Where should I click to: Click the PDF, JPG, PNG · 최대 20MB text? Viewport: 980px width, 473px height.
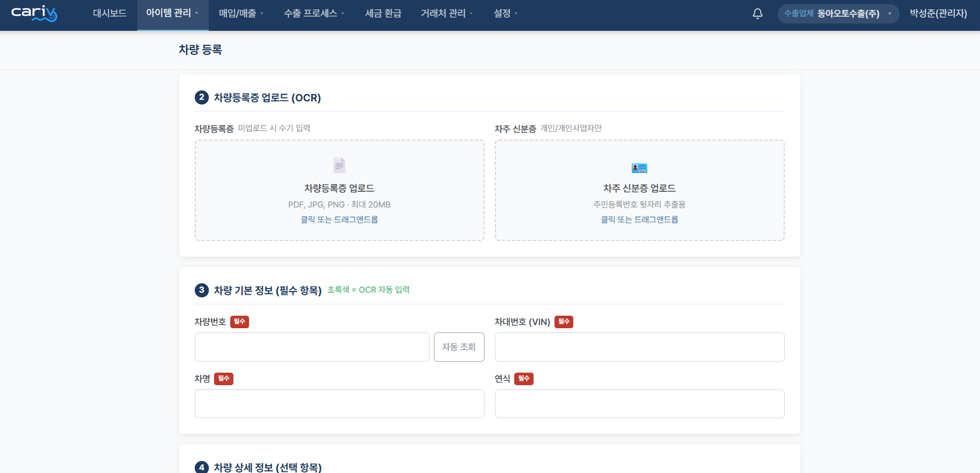point(339,205)
